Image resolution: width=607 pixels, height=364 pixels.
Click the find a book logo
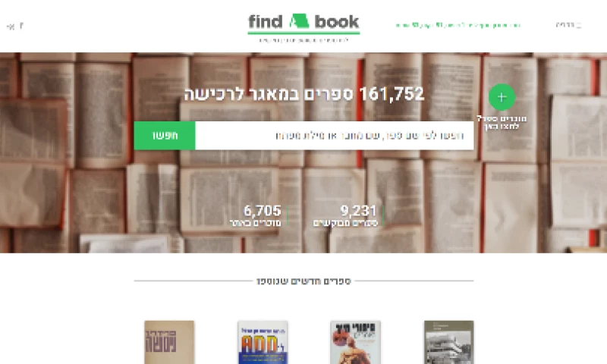tap(304, 24)
